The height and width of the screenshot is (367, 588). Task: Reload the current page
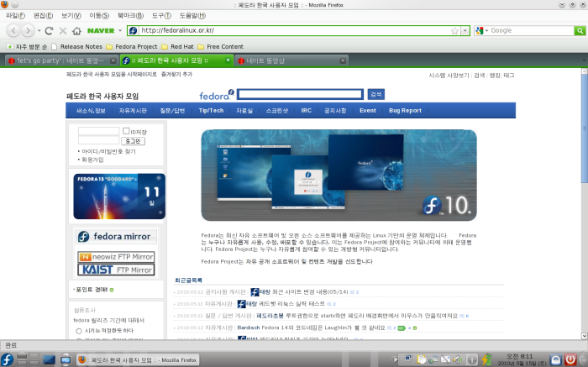pyautogui.click(x=49, y=31)
